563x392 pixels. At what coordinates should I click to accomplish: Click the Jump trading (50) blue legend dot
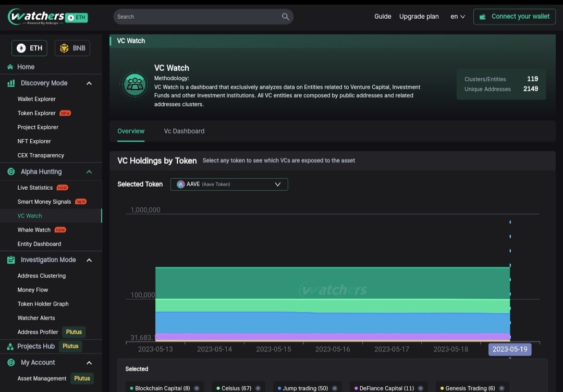pos(279,388)
